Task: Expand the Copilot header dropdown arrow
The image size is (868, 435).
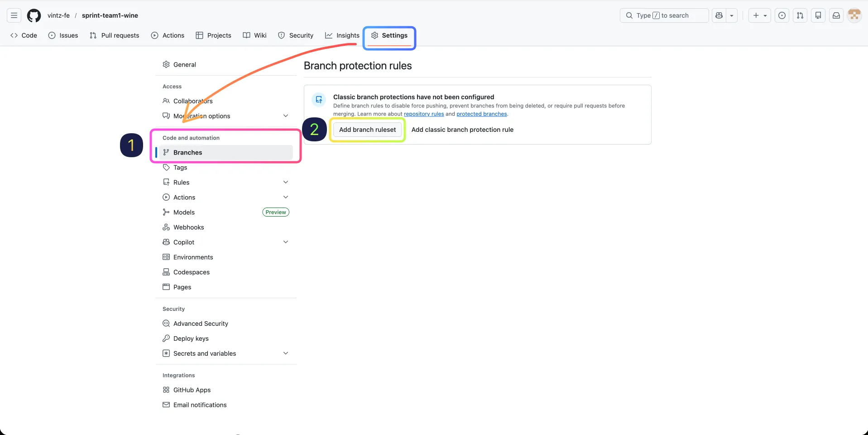Action: coord(732,15)
